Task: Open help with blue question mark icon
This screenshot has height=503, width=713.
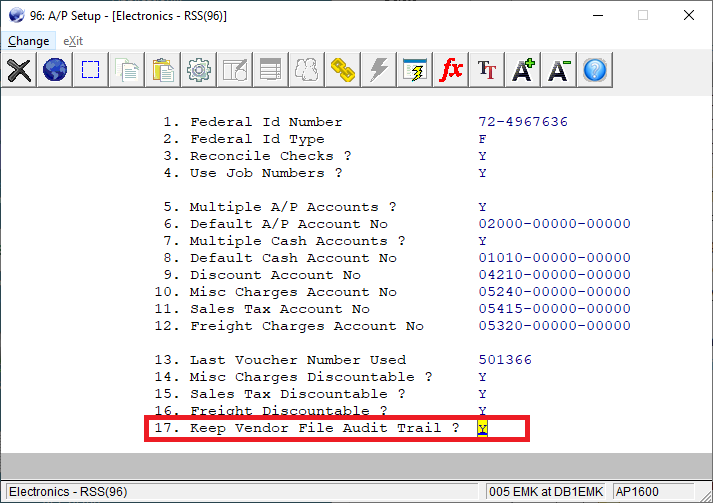Action: 595,70
